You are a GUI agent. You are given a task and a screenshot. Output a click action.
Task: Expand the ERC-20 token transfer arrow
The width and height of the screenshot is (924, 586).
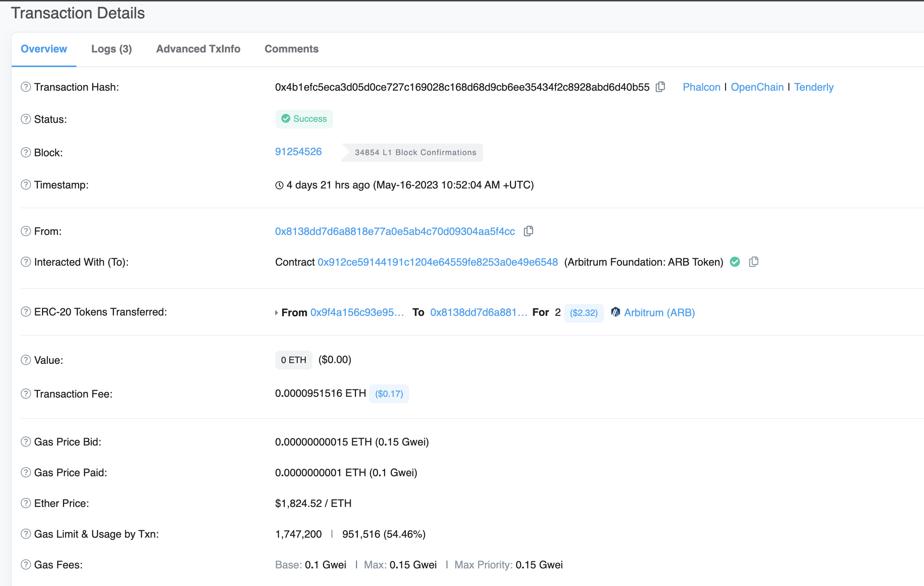(276, 313)
